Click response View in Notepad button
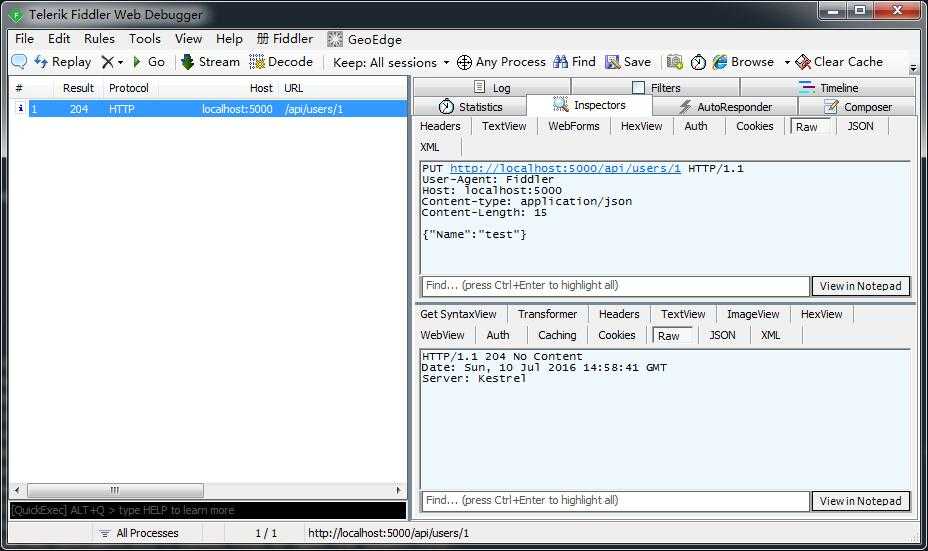The width and height of the screenshot is (928, 551). click(x=861, y=501)
